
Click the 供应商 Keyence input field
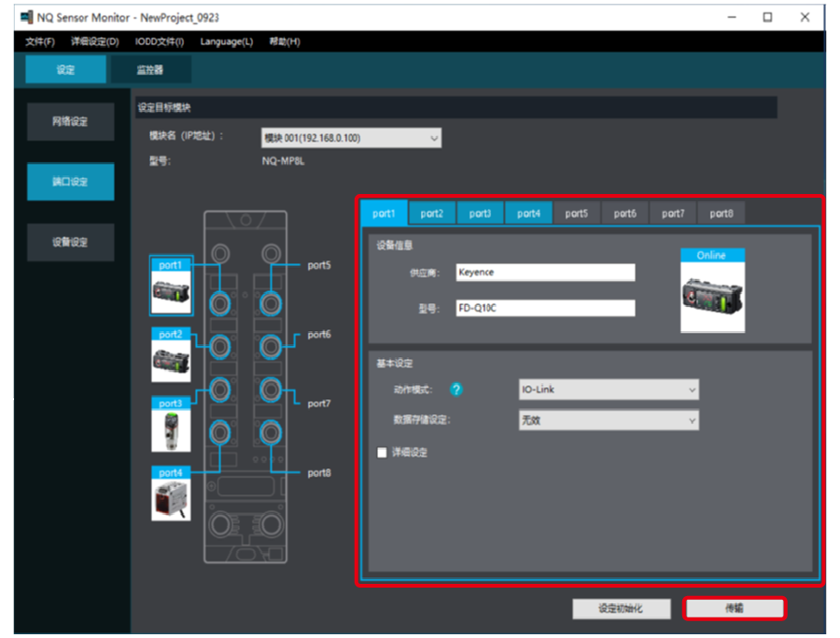coord(545,272)
